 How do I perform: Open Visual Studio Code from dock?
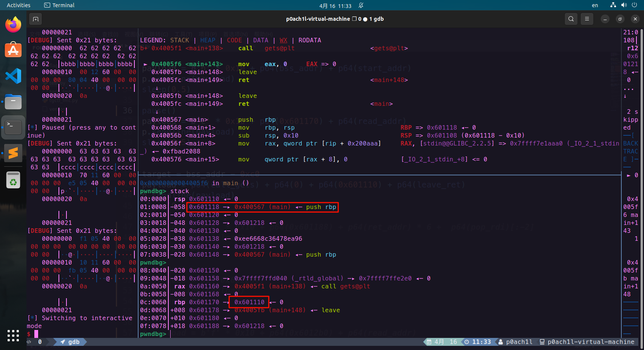(13, 76)
